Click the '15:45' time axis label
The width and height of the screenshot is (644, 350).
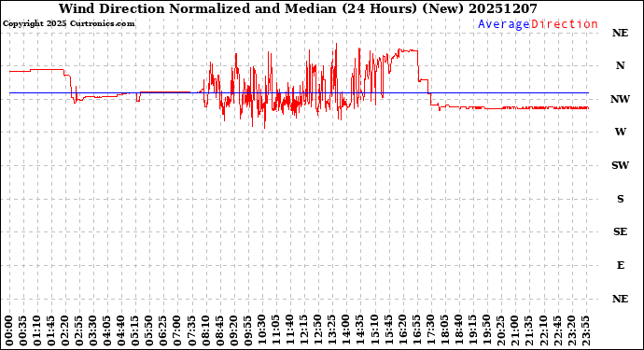coord(387,330)
